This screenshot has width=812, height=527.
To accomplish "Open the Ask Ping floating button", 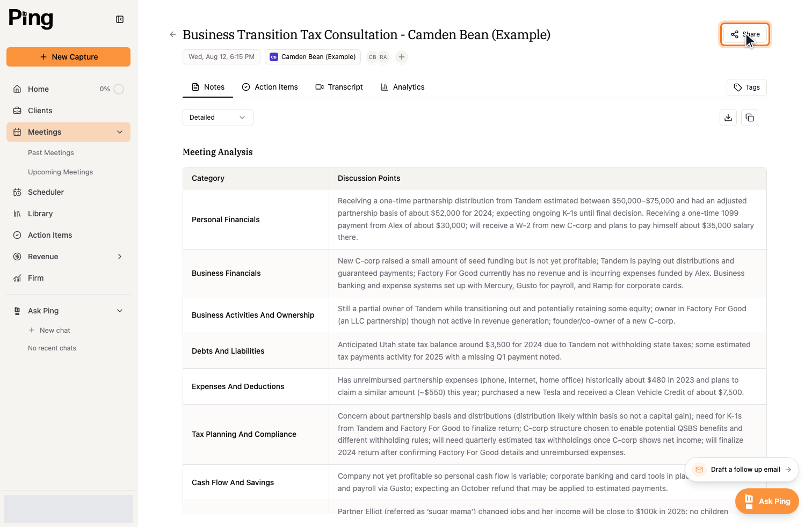I will [x=767, y=501].
